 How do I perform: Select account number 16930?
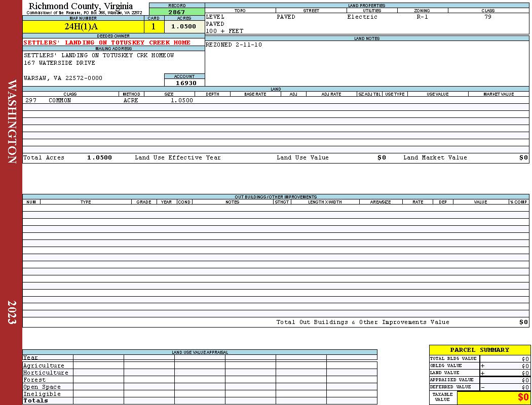point(185,83)
